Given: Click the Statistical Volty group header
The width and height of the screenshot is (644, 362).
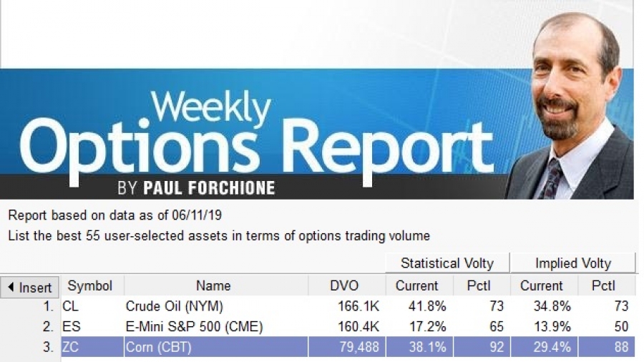Looking at the screenshot, I should [447, 263].
